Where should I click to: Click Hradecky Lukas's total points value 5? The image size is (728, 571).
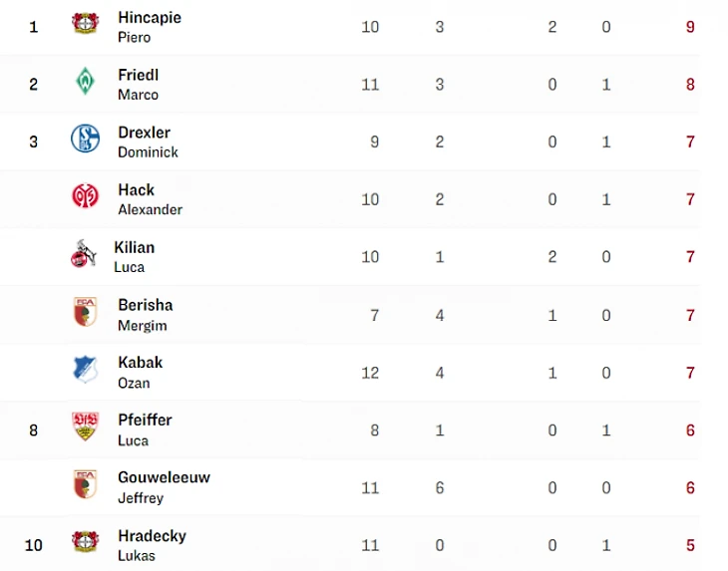pos(690,545)
